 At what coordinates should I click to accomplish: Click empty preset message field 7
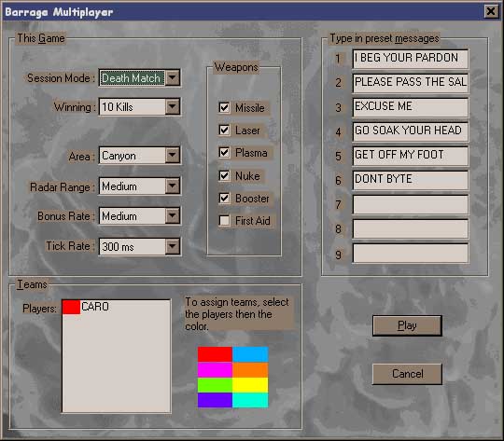click(411, 204)
